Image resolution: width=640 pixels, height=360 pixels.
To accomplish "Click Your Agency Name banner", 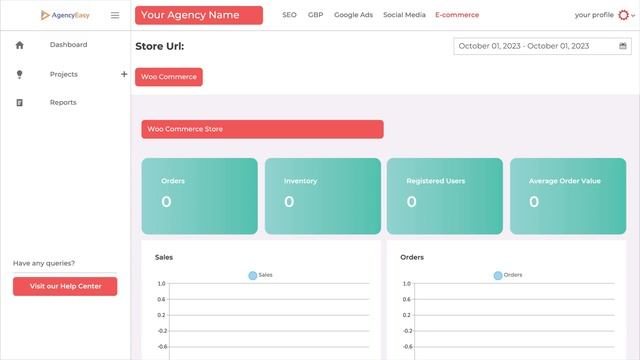I will (199, 15).
